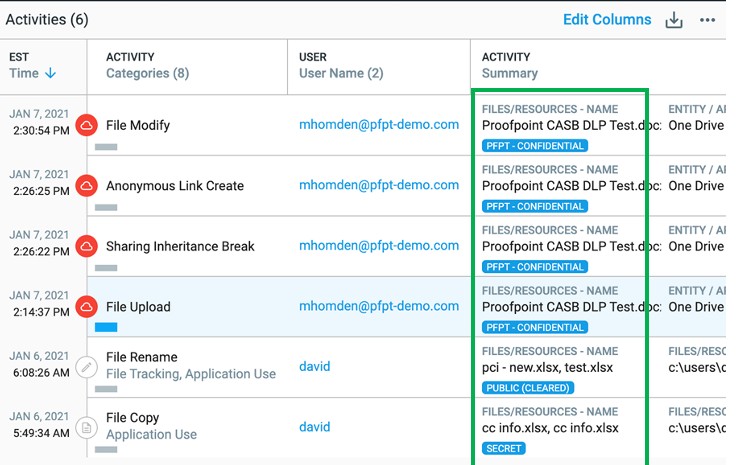Click the 5:49:34 AM timestamp

(x=41, y=433)
